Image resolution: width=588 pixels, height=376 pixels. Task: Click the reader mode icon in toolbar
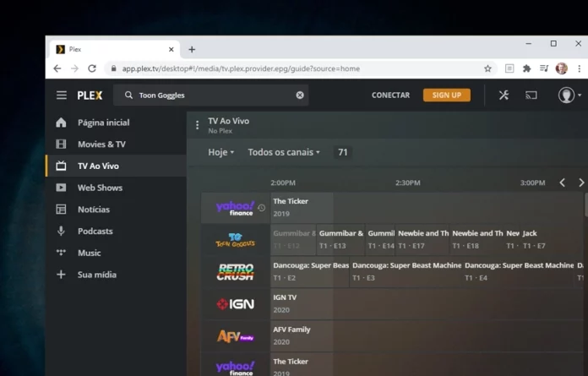[509, 68]
